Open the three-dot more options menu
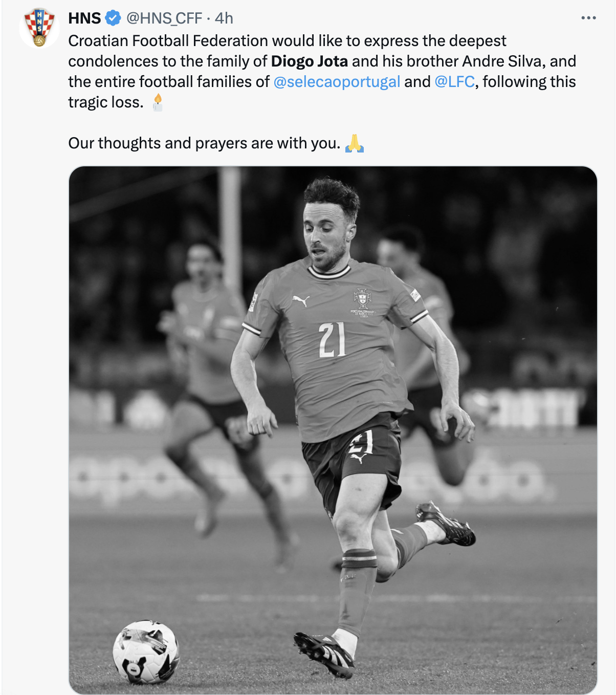Image resolution: width=616 pixels, height=695 pixels. click(x=588, y=18)
